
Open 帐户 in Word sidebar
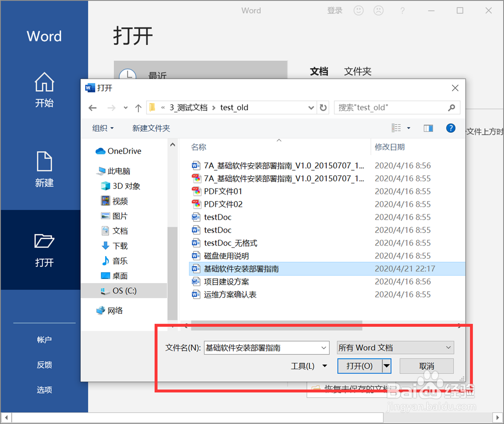44,340
